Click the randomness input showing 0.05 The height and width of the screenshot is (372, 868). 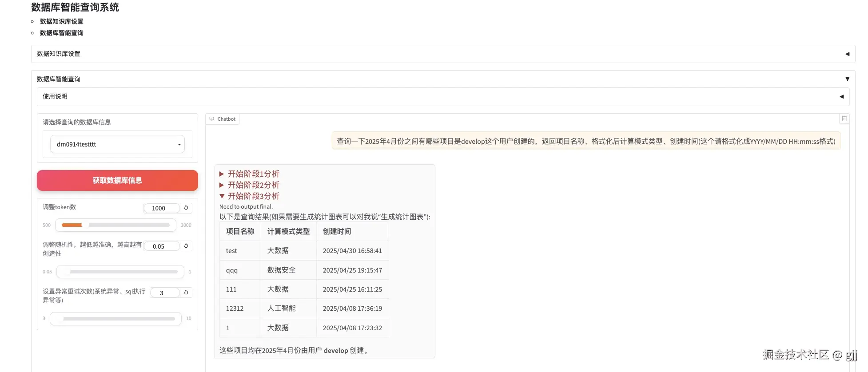click(162, 246)
